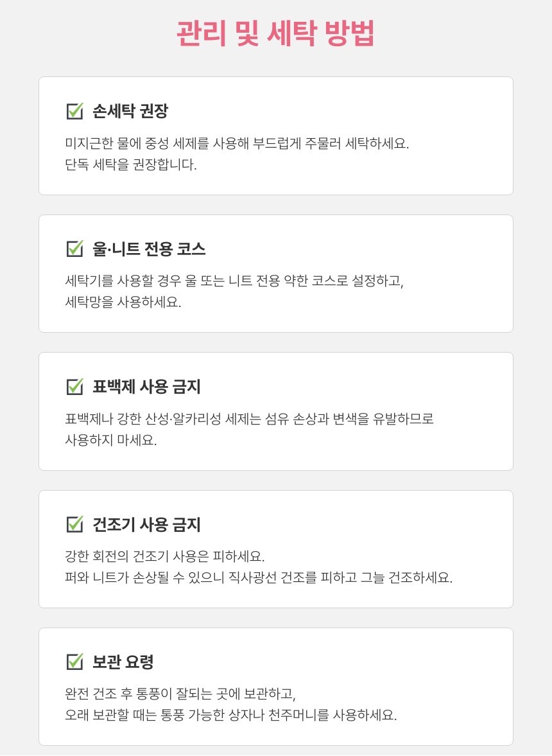Select the 세탁망을 사용하세요 text

123,302
